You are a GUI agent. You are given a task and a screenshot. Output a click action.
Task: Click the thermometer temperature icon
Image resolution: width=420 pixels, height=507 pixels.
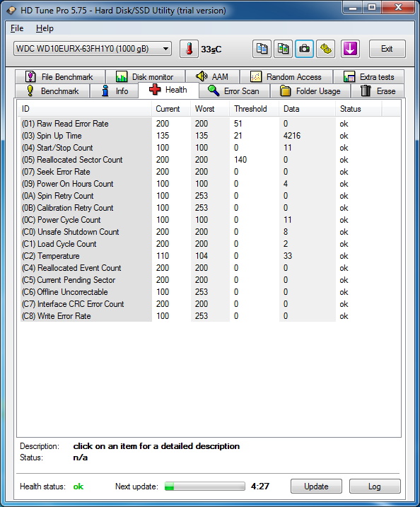point(189,49)
